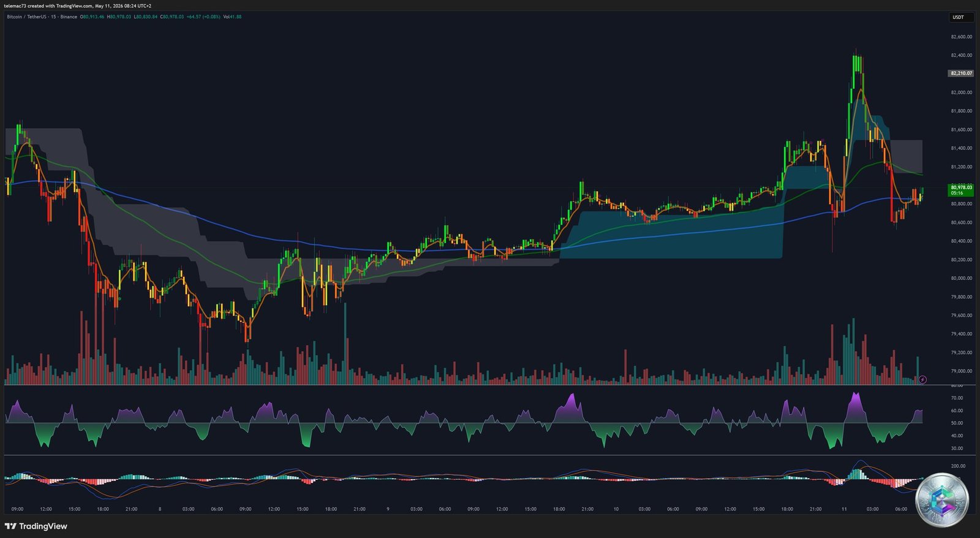Click the day 11 marker on the time axis
The width and height of the screenshot is (980, 538).
[x=844, y=509]
